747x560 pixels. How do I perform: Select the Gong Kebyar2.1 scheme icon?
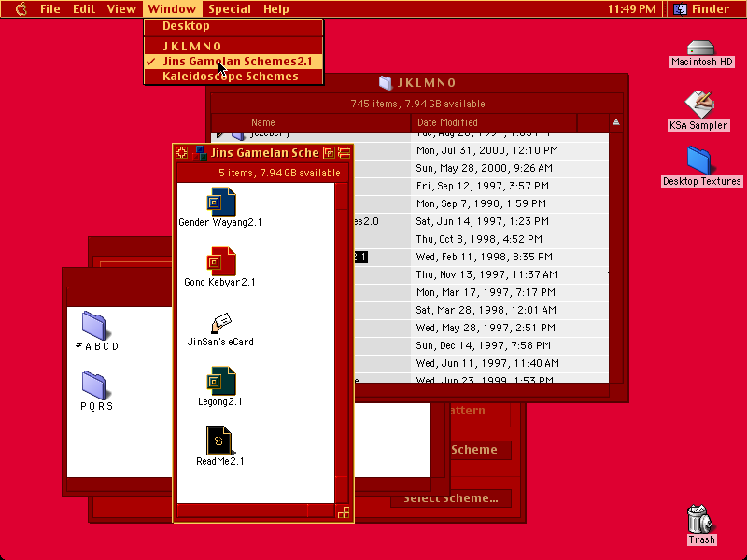click(x=221, y=261)
